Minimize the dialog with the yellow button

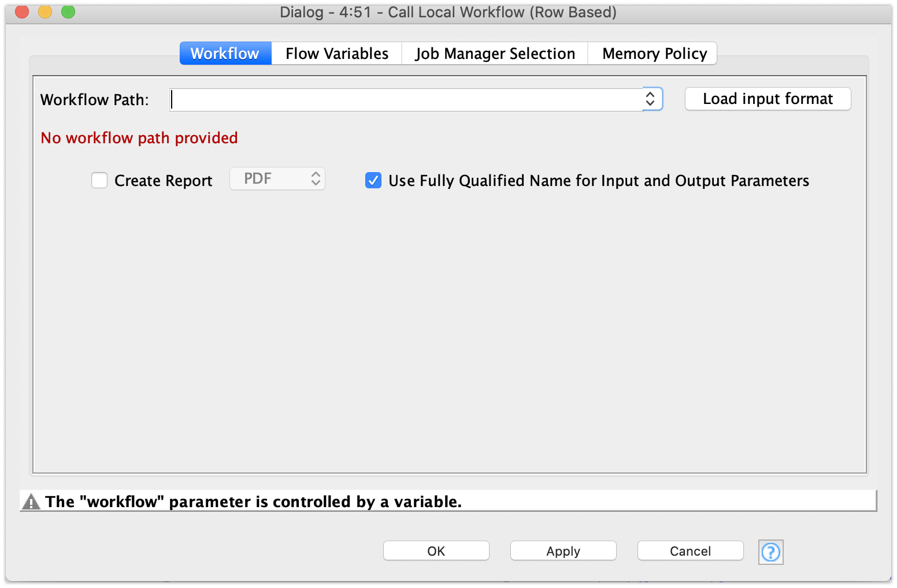click(45, 12)
